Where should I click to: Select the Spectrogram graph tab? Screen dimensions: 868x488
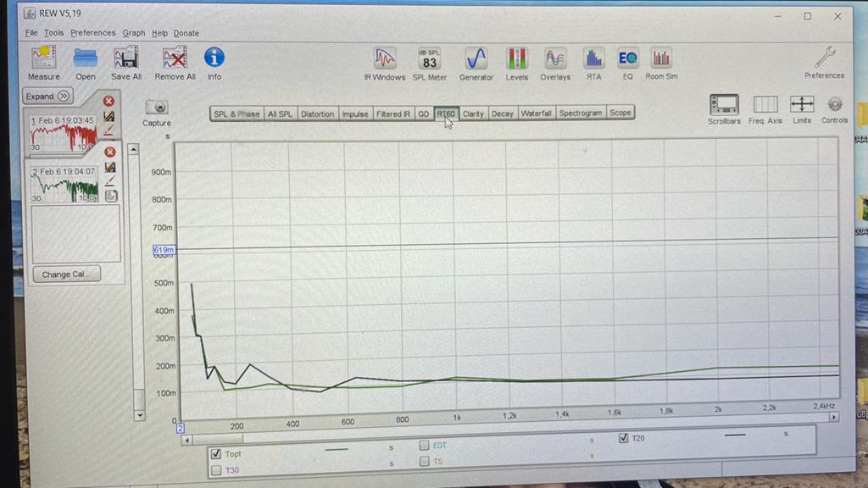[581, 114]
